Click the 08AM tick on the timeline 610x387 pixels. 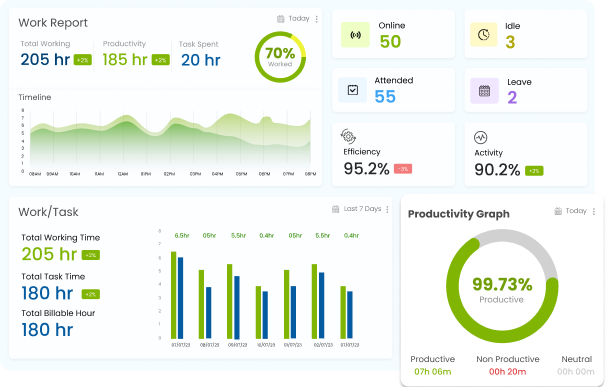click(x=35, y=174)
